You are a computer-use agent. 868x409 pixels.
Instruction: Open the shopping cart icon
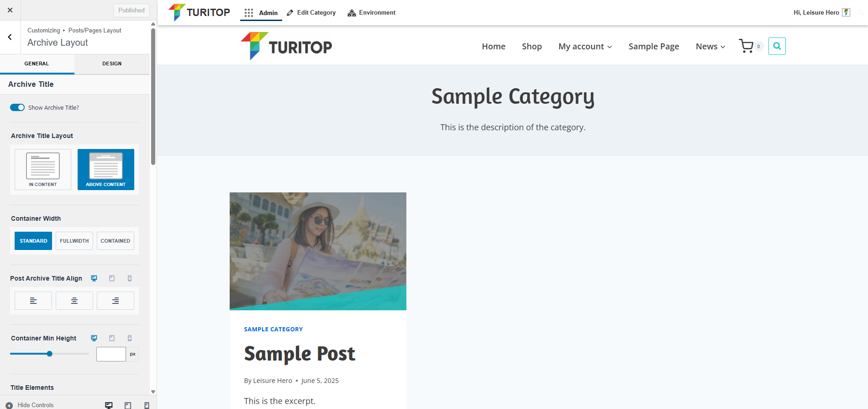click(746, 46)
